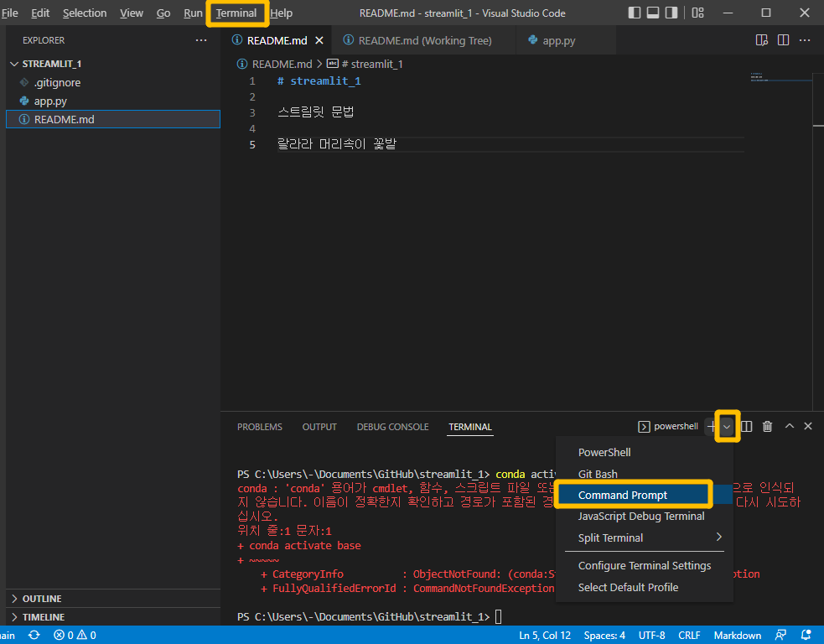The image size is (824, 644).
Task: Select the TERMINAL panel tab
Action: (x=470, y=427)
